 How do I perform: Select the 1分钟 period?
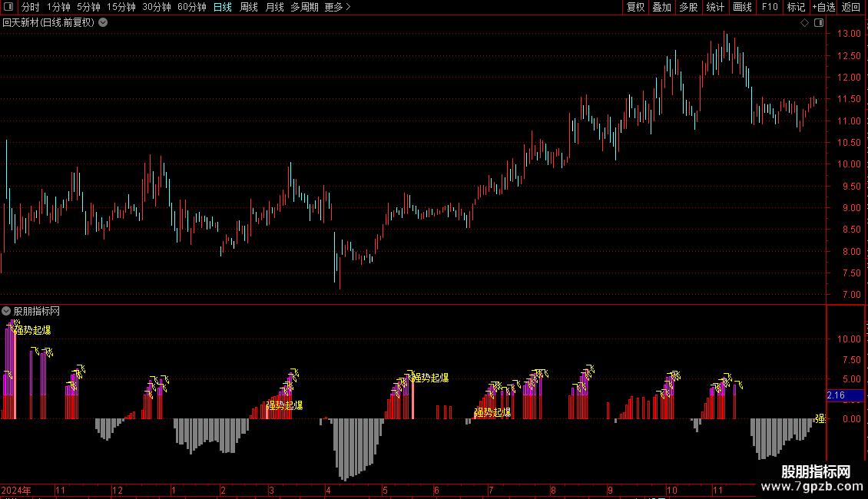(x=58, y=7)
